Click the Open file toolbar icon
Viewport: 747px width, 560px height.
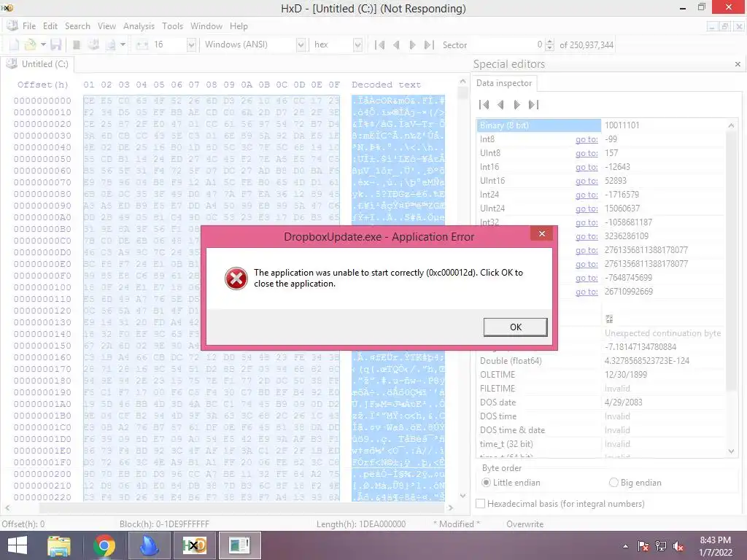tap(30, 44)
